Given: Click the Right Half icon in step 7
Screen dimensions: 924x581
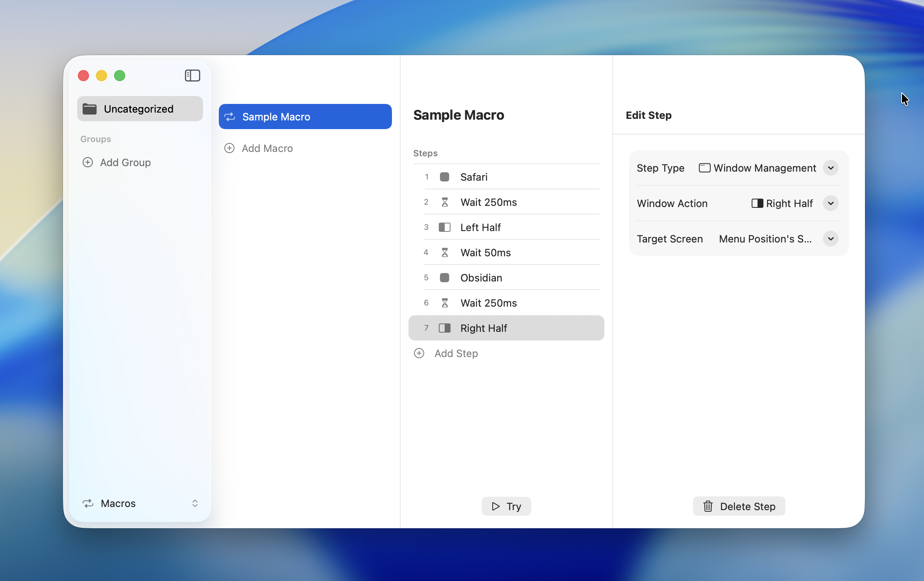Looking at the screenshot, I should [x=445, y=328].
